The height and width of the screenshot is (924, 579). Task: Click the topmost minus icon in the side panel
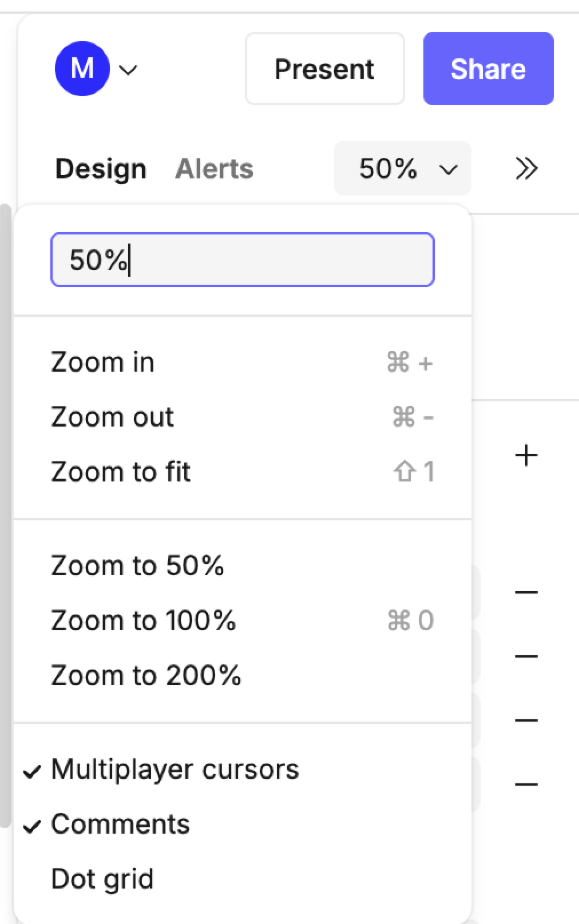coord(526,592)
